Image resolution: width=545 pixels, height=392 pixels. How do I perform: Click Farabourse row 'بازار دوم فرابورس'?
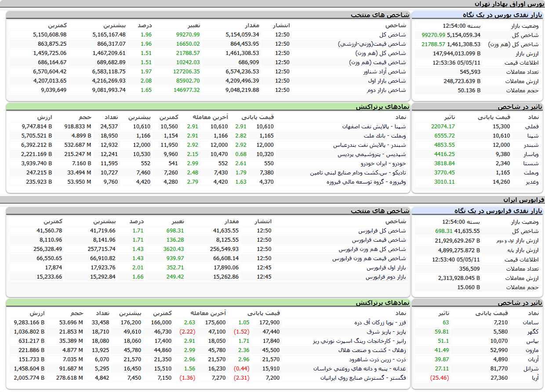point(386,277)
